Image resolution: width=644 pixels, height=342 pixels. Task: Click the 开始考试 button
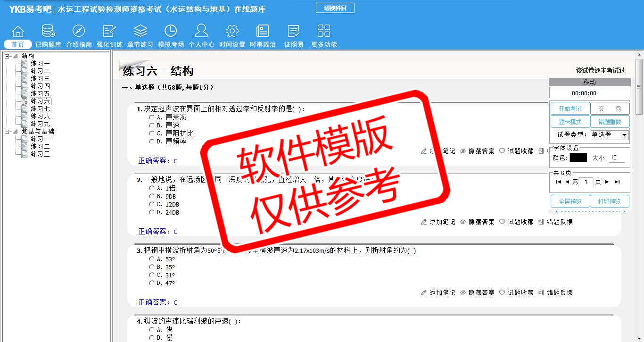[570, 109]
